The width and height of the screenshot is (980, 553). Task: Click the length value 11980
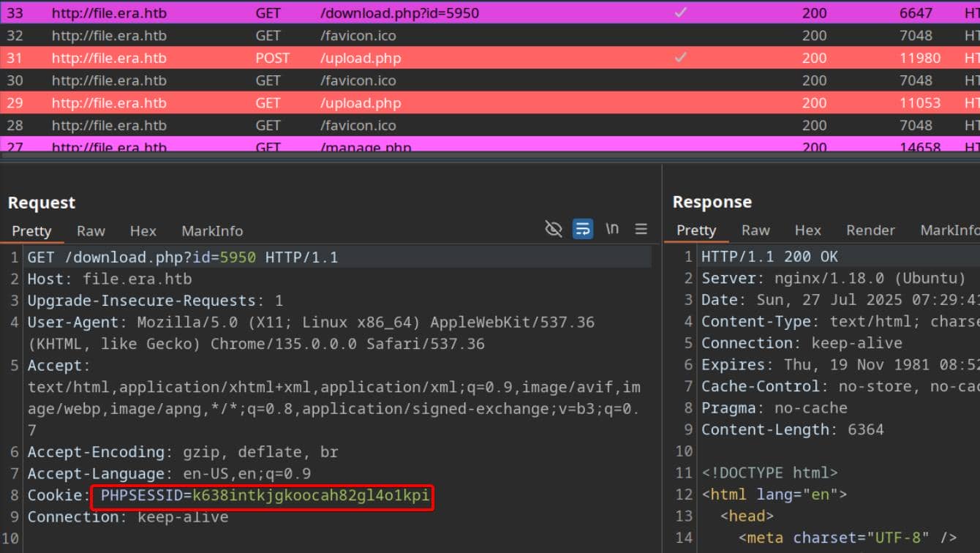tap(920, 59)
